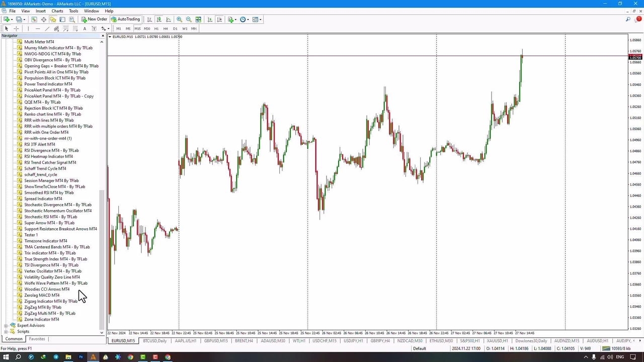Switch chart to candlesticks display
This screenshot has height=362, width=644.
(x=159, y=20)
